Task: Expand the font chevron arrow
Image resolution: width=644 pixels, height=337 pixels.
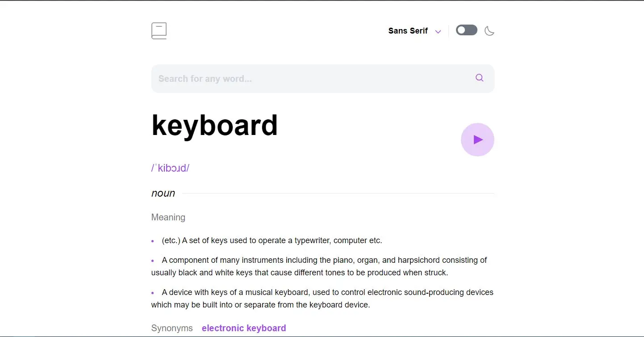Action: point(438,31)
